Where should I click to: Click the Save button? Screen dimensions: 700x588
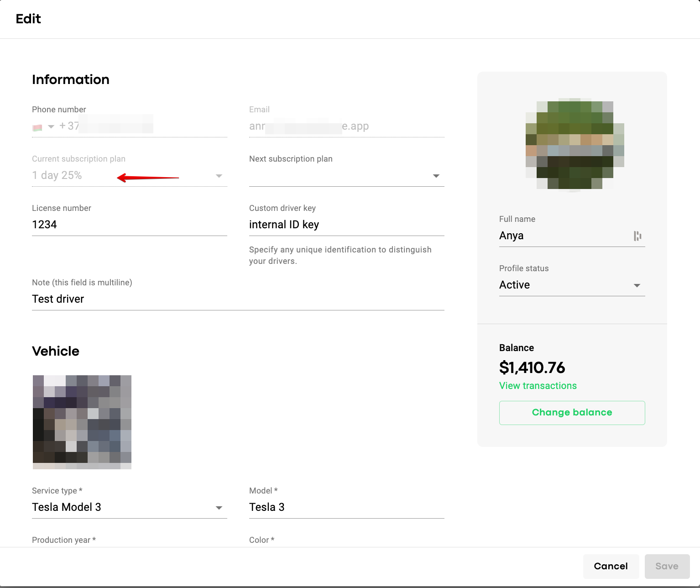pos(667,566)
